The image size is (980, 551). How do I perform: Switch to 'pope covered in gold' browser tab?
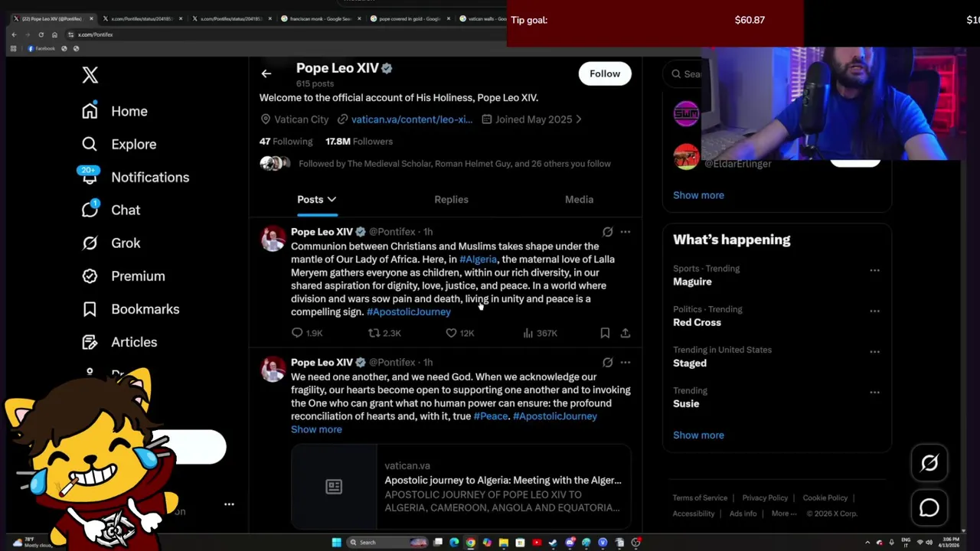pos(410,18)
